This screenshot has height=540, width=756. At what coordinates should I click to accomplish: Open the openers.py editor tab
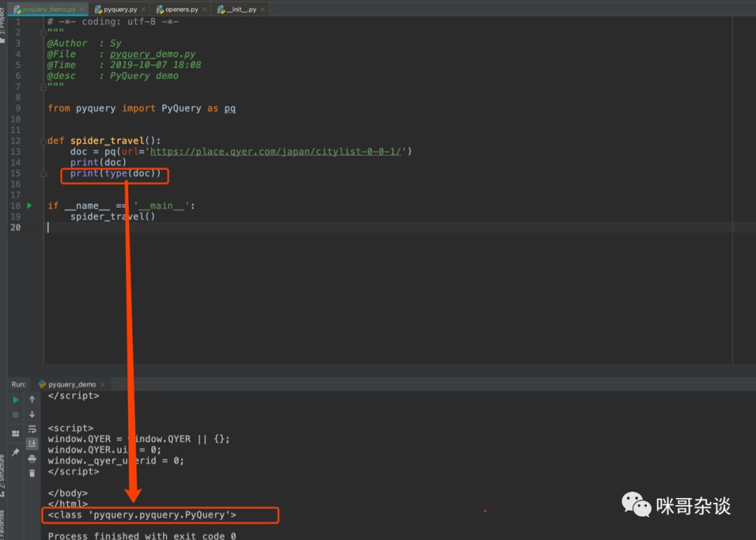(x=181, y=9)
